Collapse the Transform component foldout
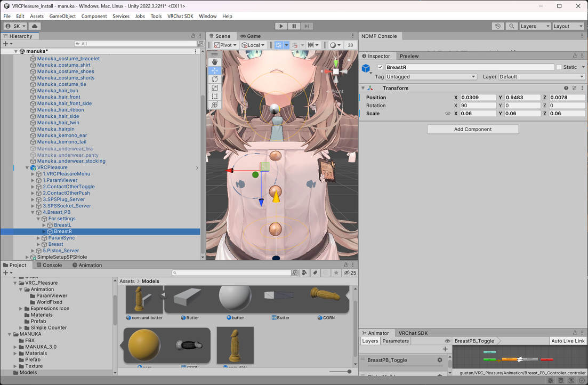This screenshot has width=588, height=385. click(x=363, y=88)
